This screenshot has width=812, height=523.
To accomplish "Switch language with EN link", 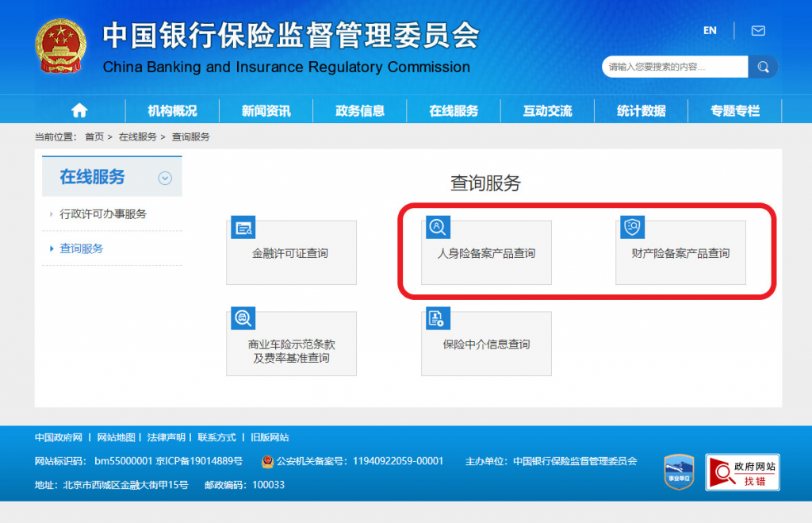I will tap(710, 31).
